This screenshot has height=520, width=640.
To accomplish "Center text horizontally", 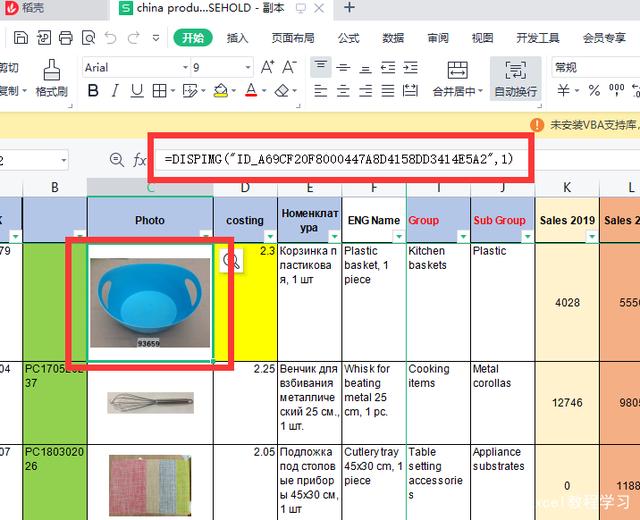I will (x=343, y=91).
